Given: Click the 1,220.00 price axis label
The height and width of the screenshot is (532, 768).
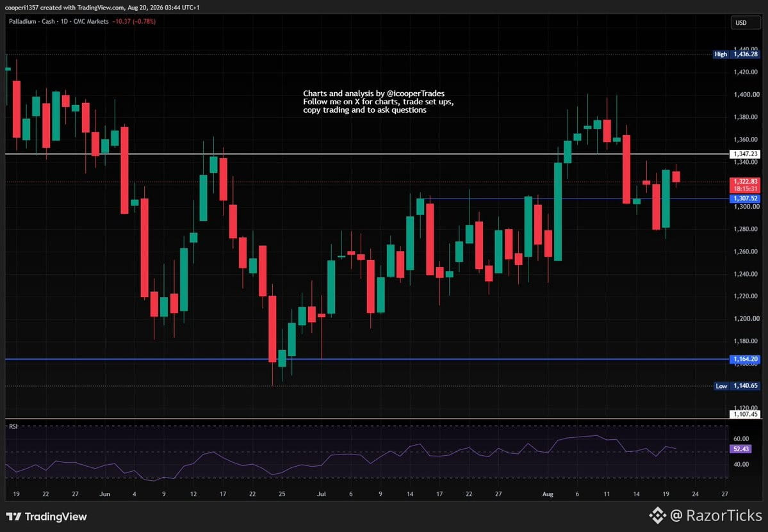Looking at the screenshot, I should click(746, 296).
